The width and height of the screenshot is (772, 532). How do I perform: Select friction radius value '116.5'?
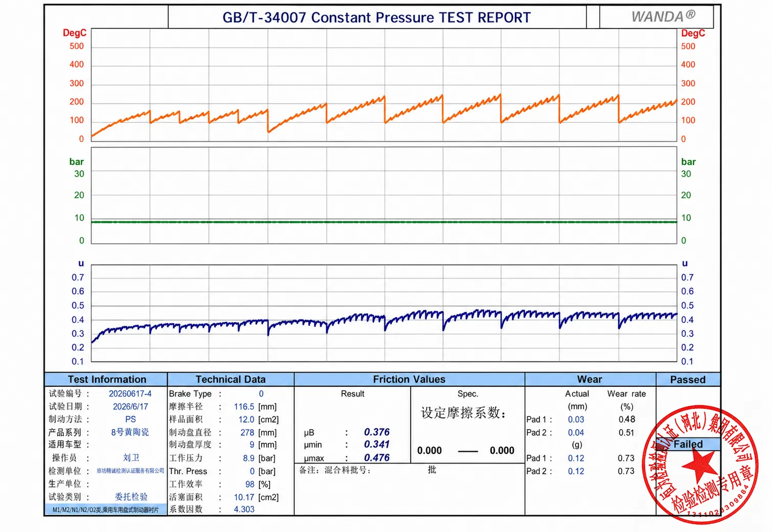[x=244, y=407]
